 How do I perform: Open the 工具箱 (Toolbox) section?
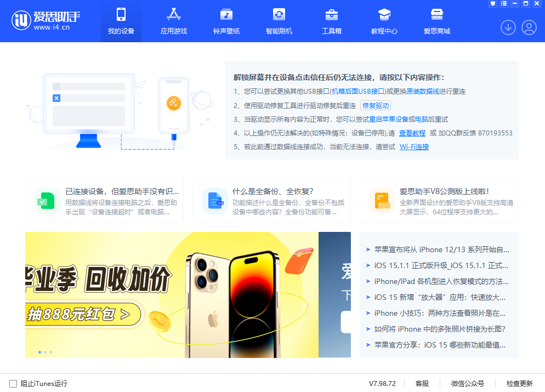(x=331, y=21)
